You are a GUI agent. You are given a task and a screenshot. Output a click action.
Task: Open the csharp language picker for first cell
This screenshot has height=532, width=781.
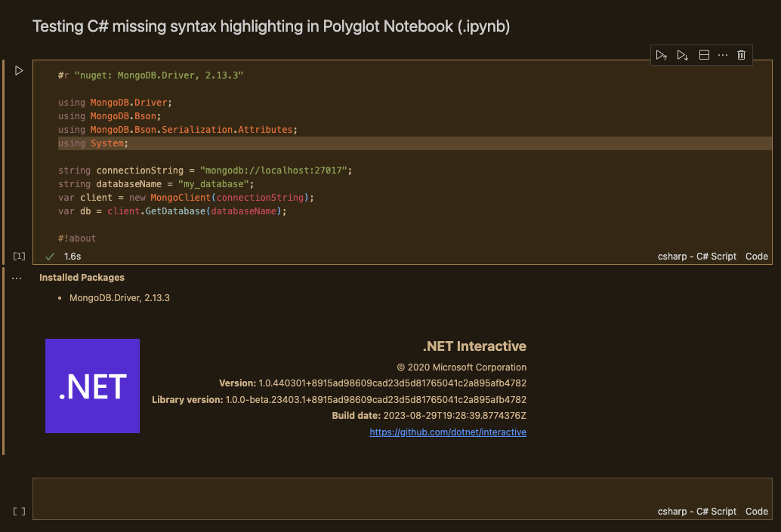tap(697, 256)
